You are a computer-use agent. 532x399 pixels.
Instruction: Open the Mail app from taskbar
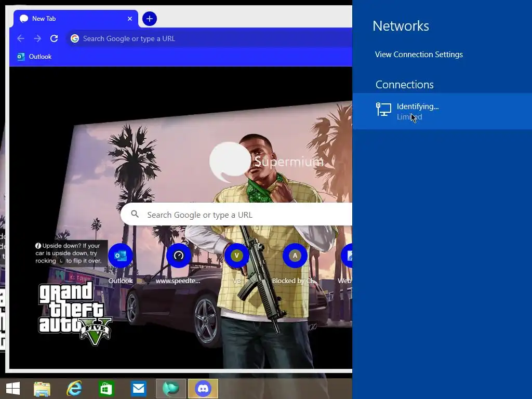point(138,389)
